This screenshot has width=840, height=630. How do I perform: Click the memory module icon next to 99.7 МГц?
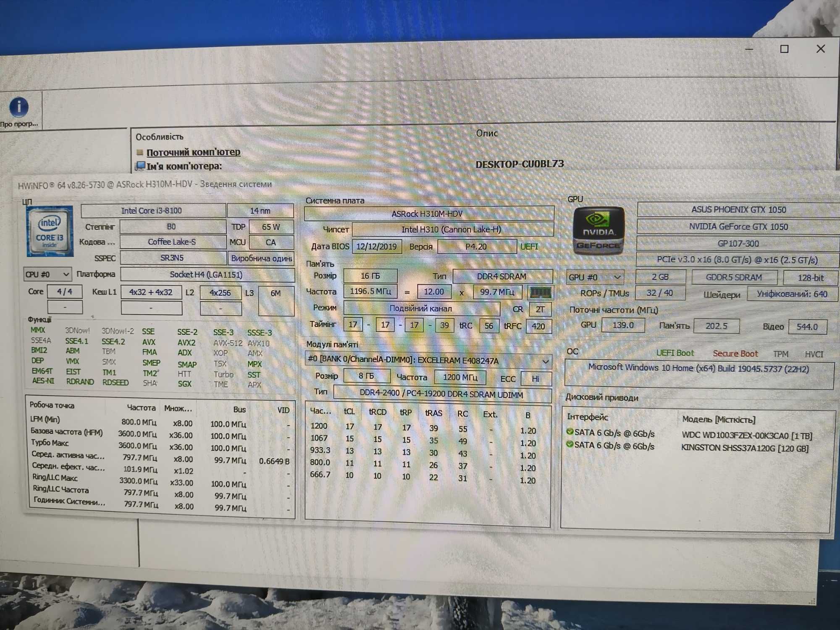[x=540, y=292]
